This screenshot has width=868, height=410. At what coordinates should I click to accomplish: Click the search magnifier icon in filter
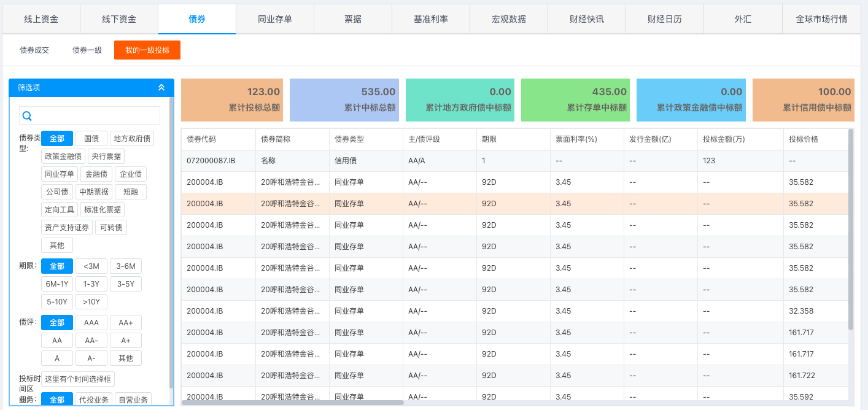27,116
